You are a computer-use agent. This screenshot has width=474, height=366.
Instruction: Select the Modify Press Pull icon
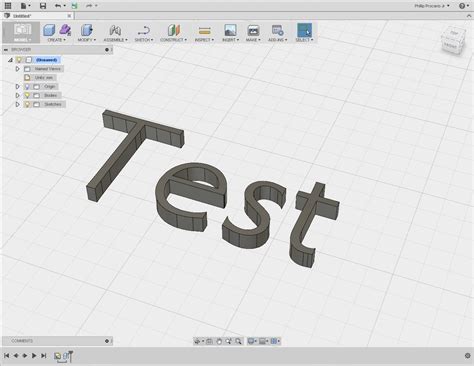86,30
